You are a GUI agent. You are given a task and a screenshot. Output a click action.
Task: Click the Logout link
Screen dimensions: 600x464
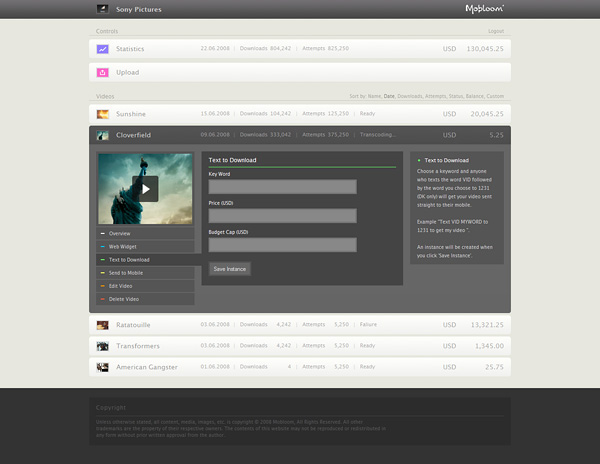(x=496, y=31)
